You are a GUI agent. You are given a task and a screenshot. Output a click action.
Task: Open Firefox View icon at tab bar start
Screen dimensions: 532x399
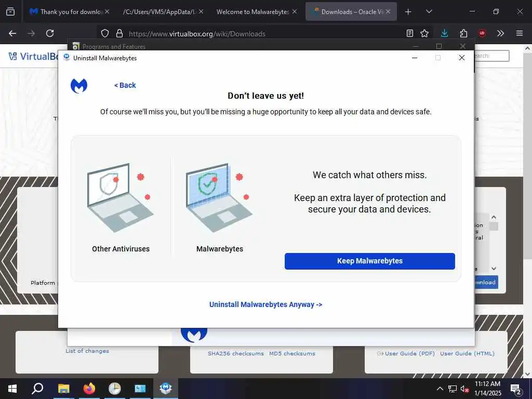point(10,11)
